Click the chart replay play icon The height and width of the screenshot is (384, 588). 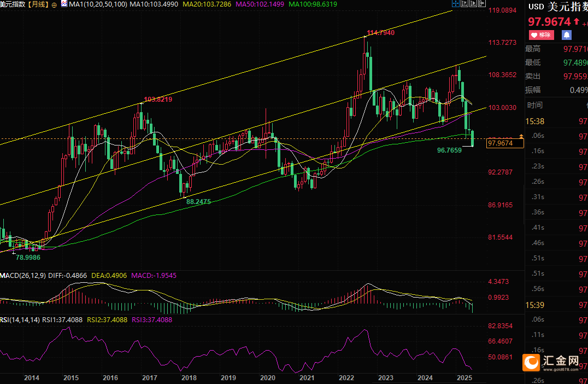[x=473, y=4]
